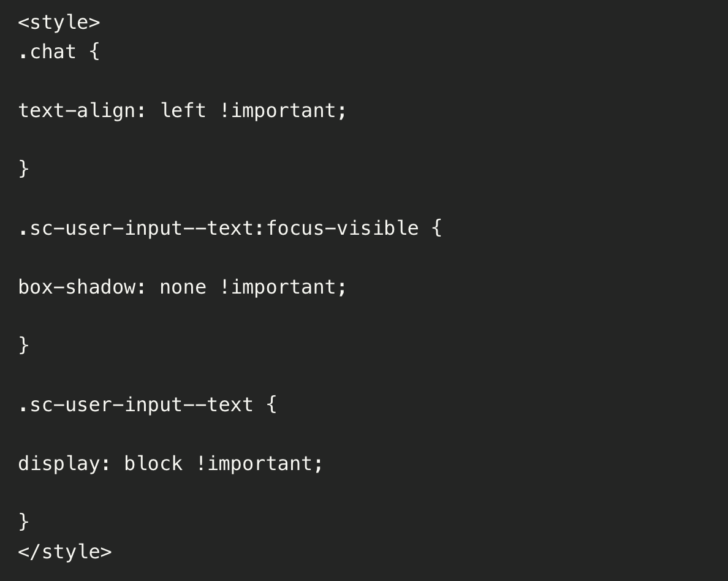Click the closing </style> tag

click(x=65, y=552)
